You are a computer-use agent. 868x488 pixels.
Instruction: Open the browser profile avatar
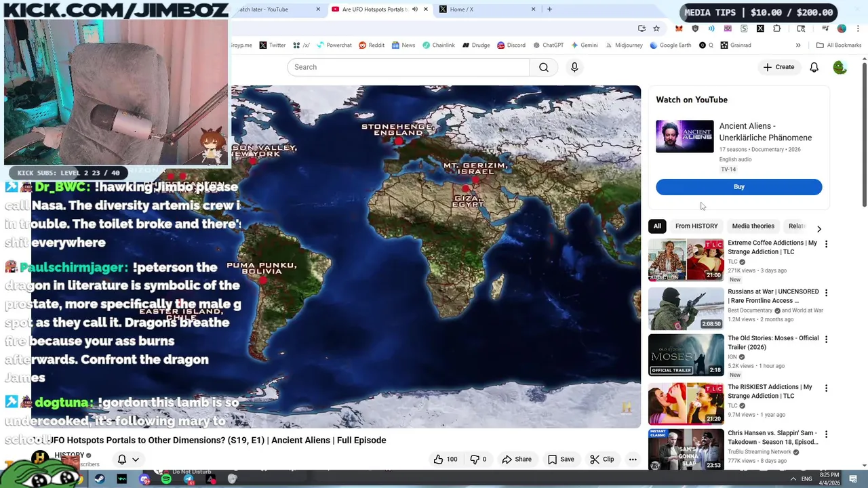(x=842, y=28)
